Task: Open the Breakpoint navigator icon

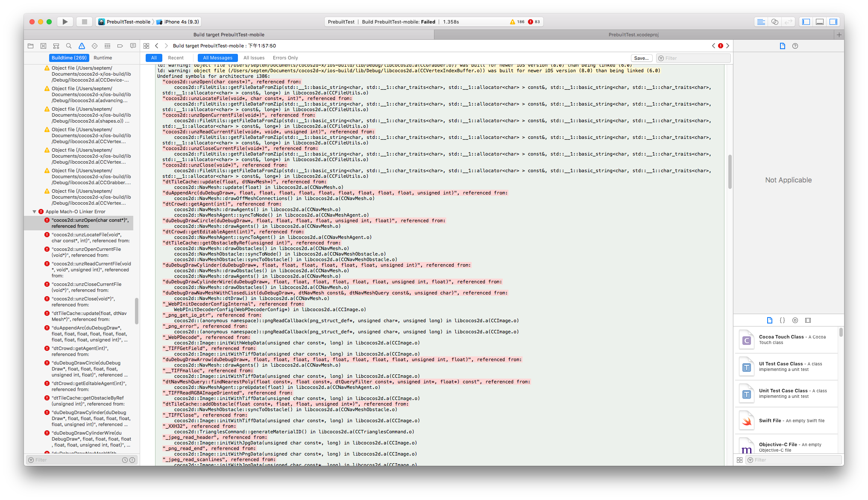Action: tap(120, 46)
